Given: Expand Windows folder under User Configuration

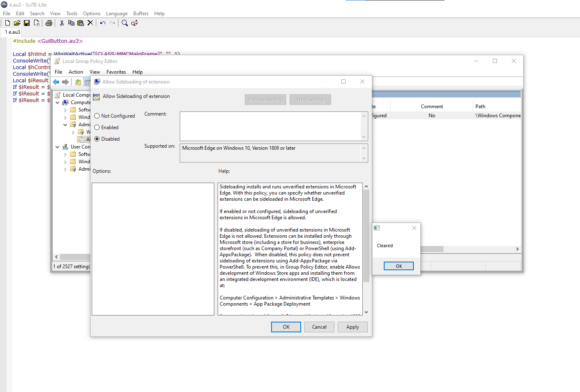Looking at the screenshot, I should (65, 162).
